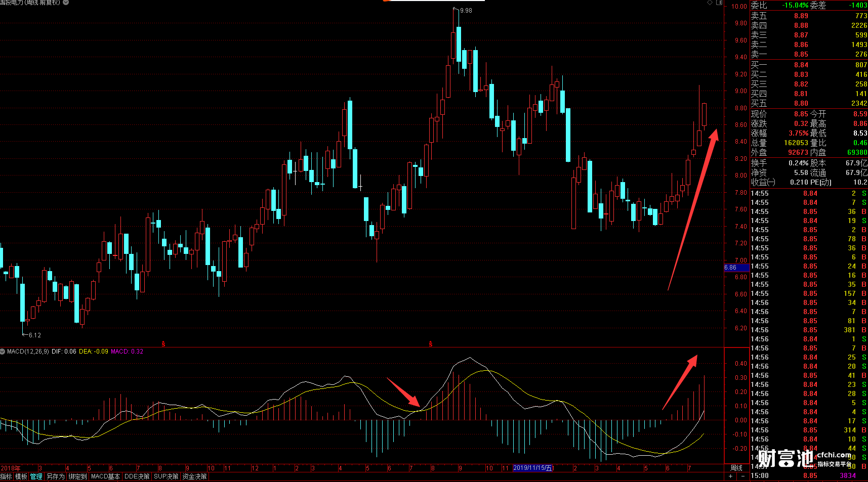Open the 管理 option in bottom bar
Viewport: 868px width, 482px height.
tap(36, 476)
